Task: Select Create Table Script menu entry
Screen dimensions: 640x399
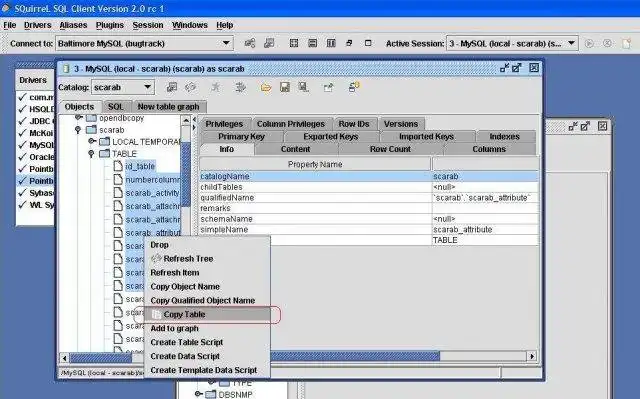Action: click(207, 342)
